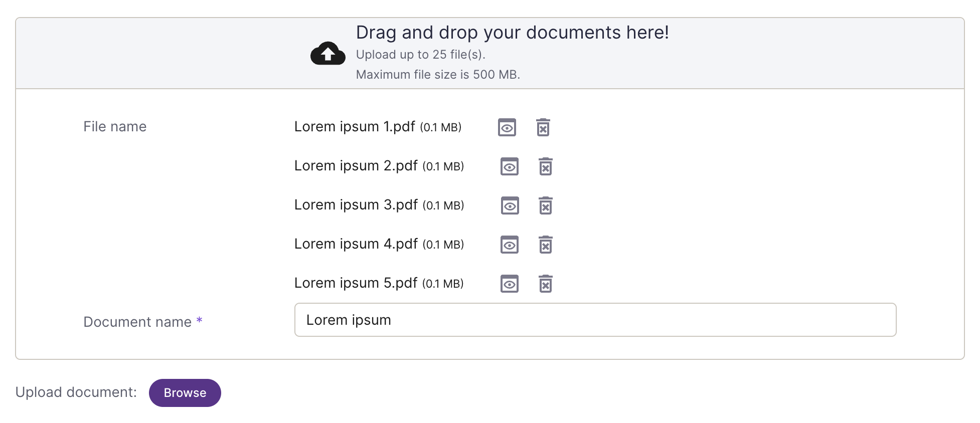Screen dimensions: 980x423
Task: Click the 'Drag and drop your documents here!' heading
Action: 513,33
